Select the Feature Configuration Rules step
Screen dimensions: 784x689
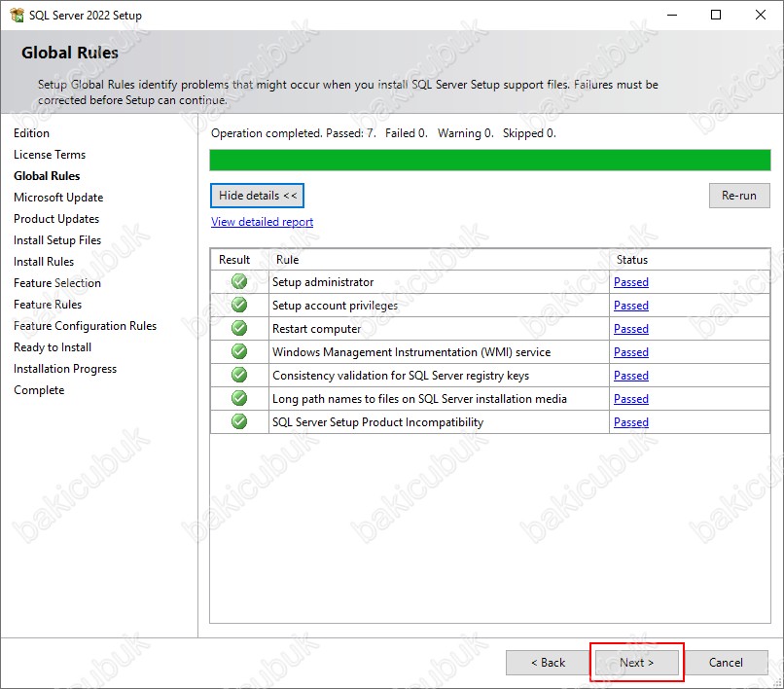(x=85, y=326)
